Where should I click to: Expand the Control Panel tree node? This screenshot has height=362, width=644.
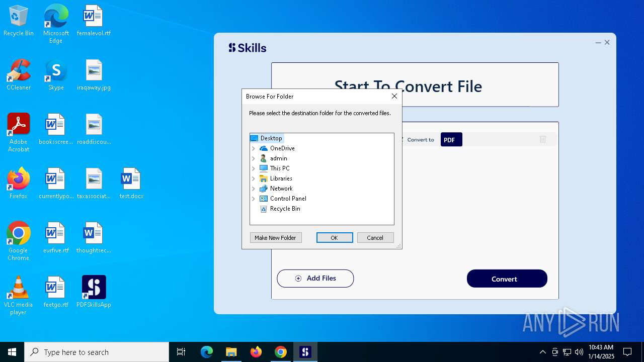click(254, 199)
